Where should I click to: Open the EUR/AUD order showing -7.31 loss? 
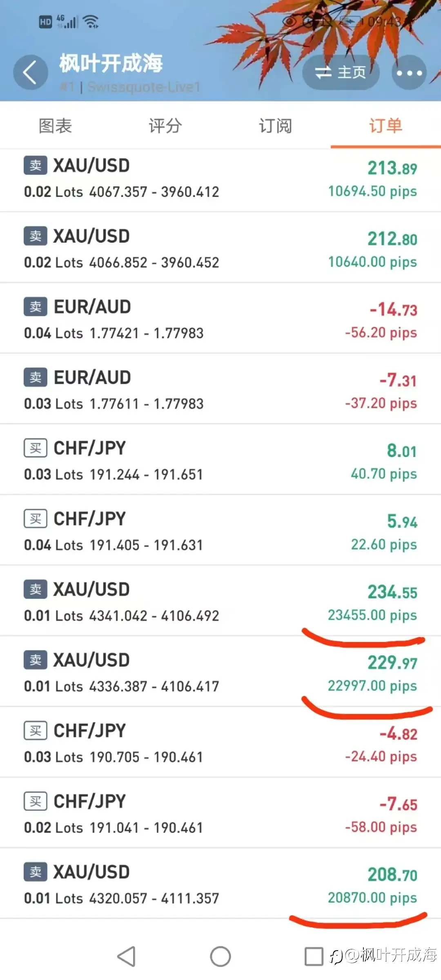(x=220, y=390)
